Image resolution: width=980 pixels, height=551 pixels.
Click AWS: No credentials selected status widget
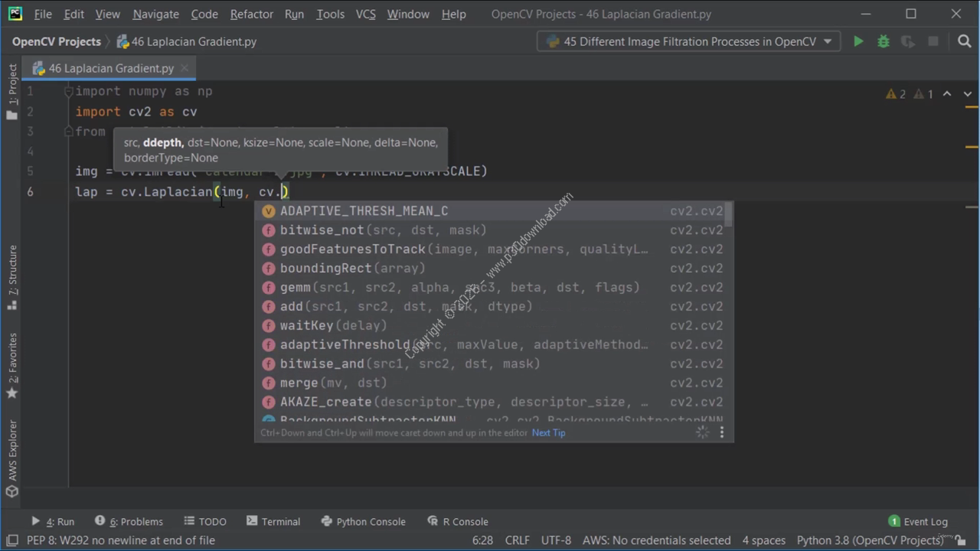click(656, 540)
